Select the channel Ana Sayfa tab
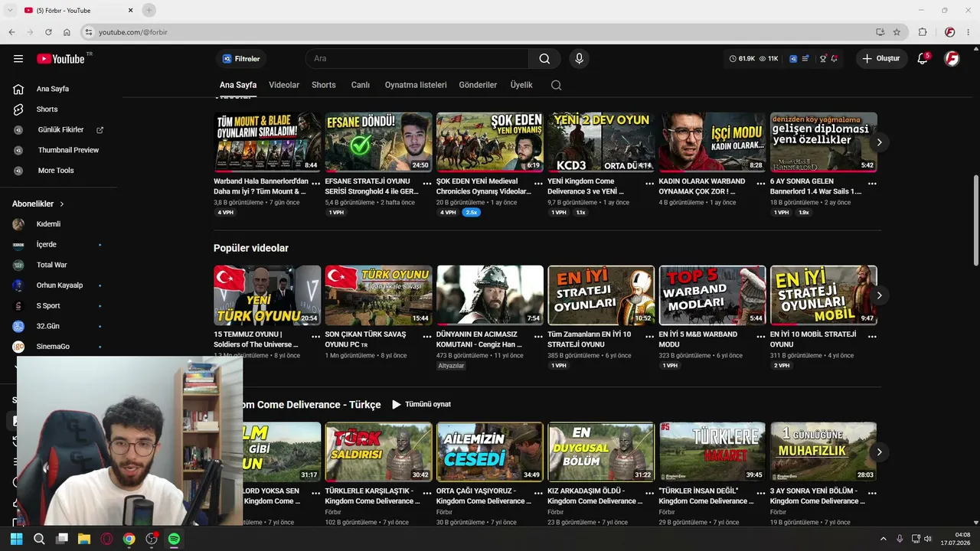980x551 pixels. point(238,85)
